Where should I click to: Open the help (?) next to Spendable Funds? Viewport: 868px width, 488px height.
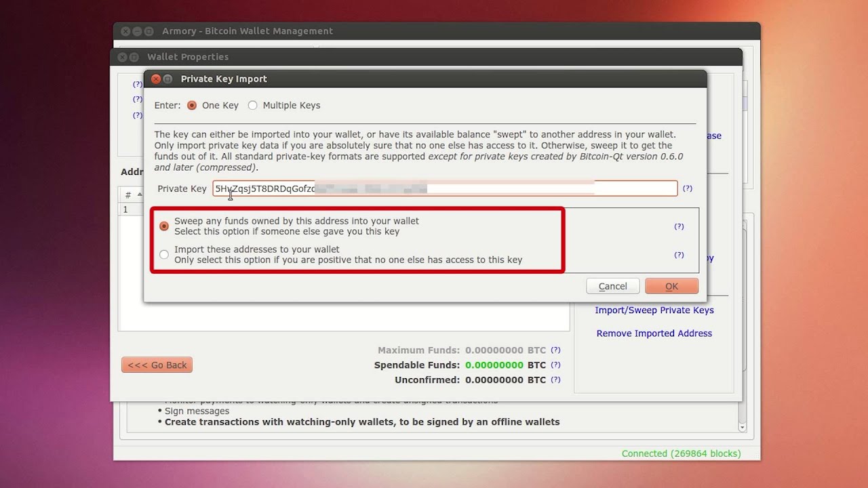(555, 365)
